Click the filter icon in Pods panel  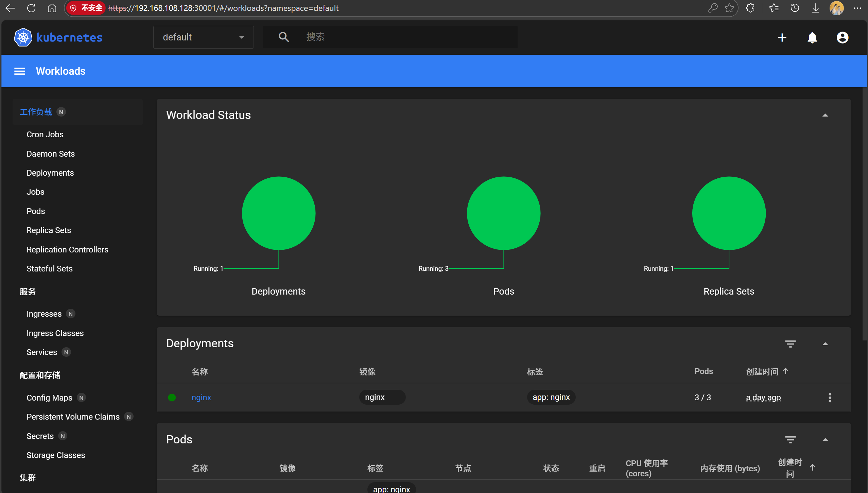[x=790, y=439]
